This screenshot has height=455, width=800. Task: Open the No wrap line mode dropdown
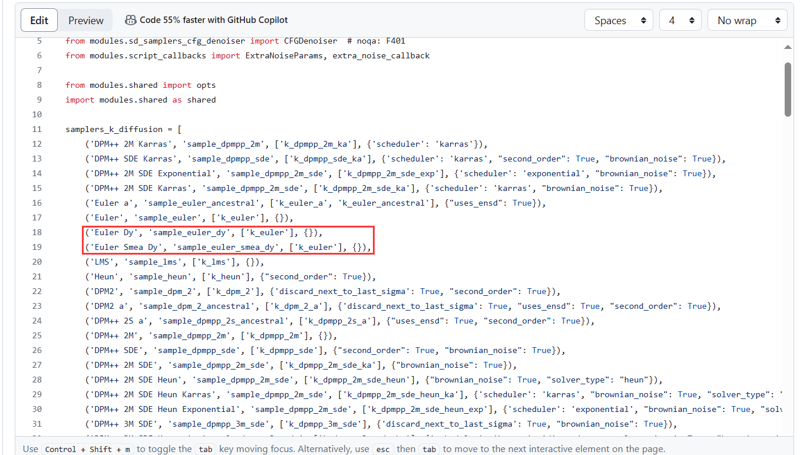point(747,20)
